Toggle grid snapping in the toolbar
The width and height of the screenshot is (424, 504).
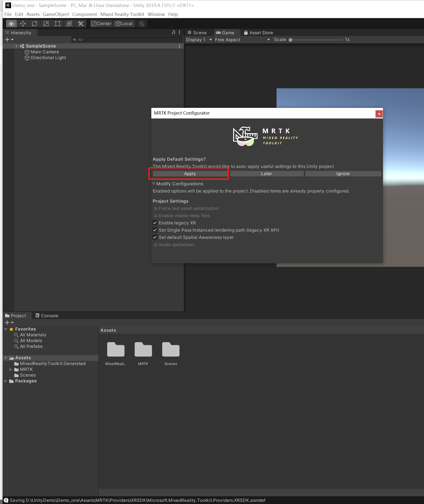tap(142, 23)
